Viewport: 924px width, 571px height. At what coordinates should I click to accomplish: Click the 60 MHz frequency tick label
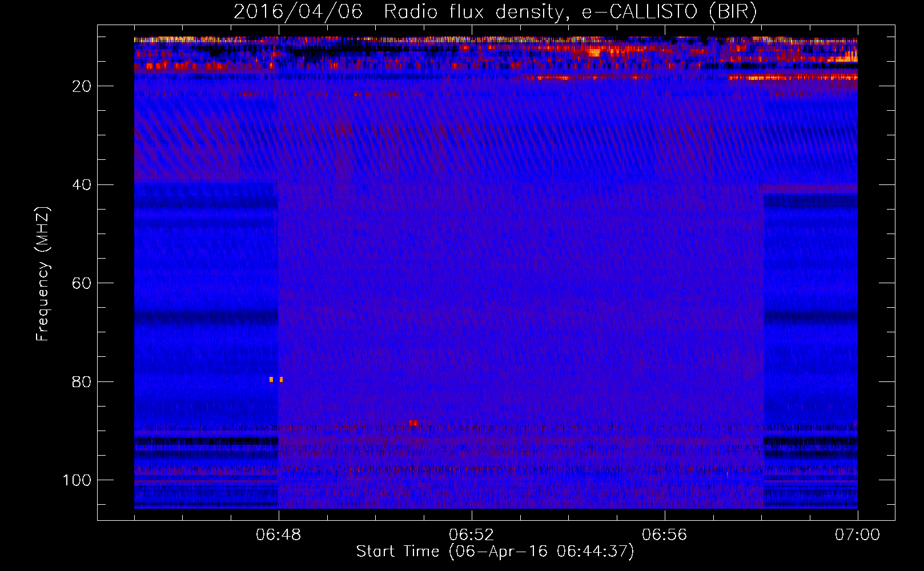(x=82, y=283)
